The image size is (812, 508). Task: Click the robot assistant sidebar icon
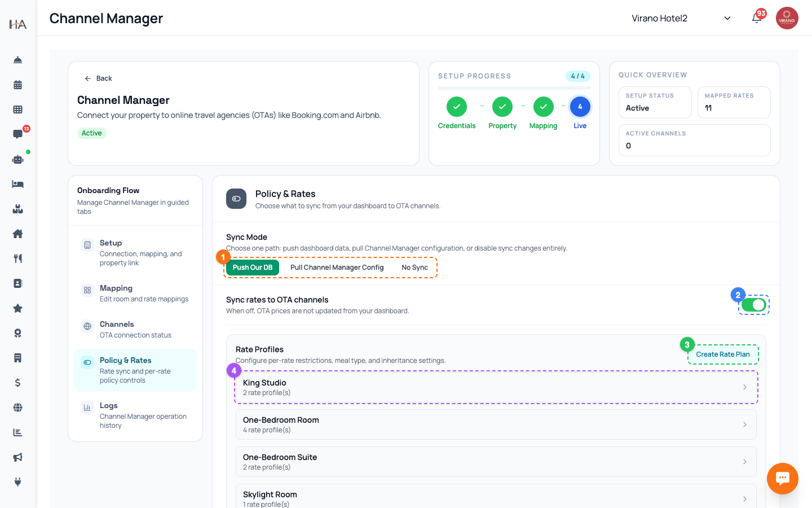pyautogui.click(x=18, y=159)
